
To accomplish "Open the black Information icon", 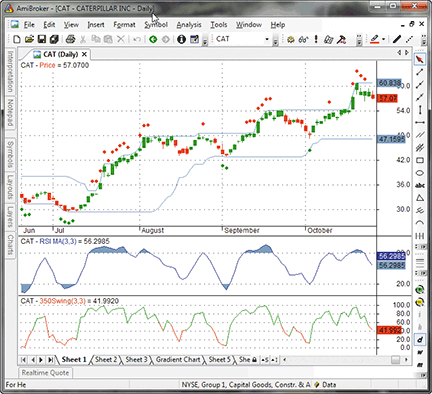I will (181, 39).
